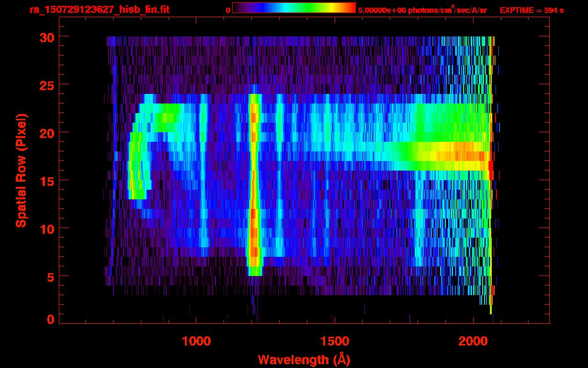Click the EXPTIME = 594 s text
Viewport: 588px width, 368px height.
[x=531, y=10]
